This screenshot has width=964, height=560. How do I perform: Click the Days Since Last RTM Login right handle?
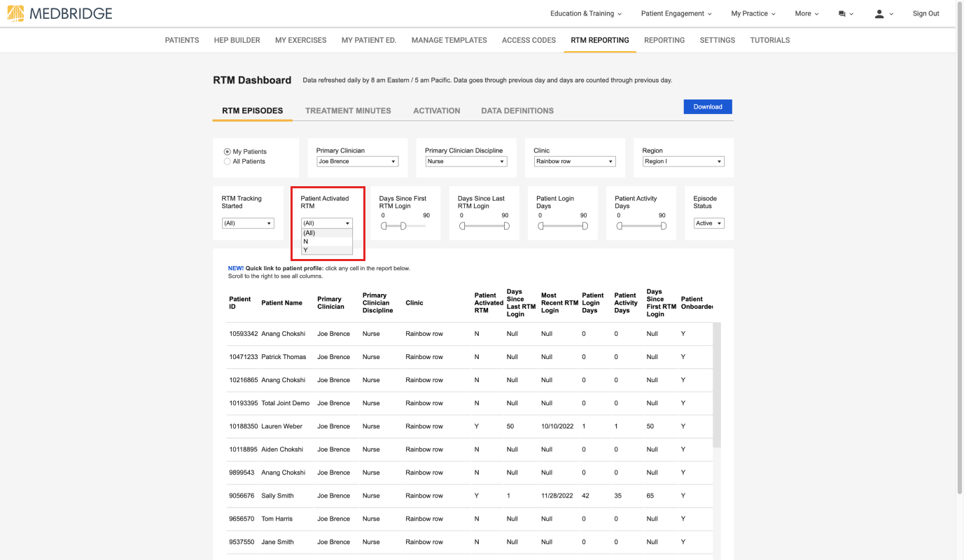pyautogui.click(x=507, y=226)
